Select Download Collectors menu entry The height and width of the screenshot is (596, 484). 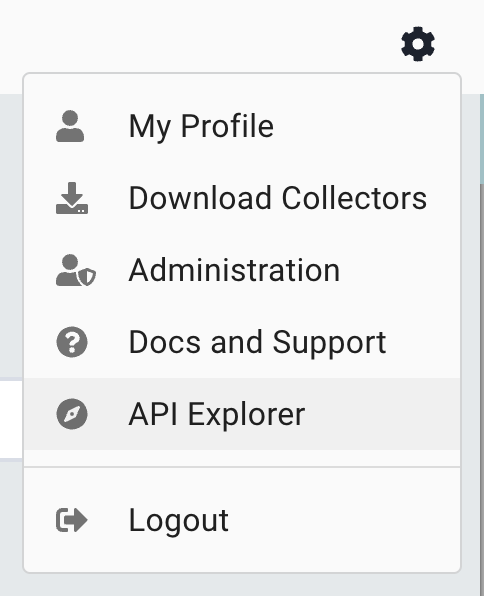pyautogui.click(x=242, y=198)
